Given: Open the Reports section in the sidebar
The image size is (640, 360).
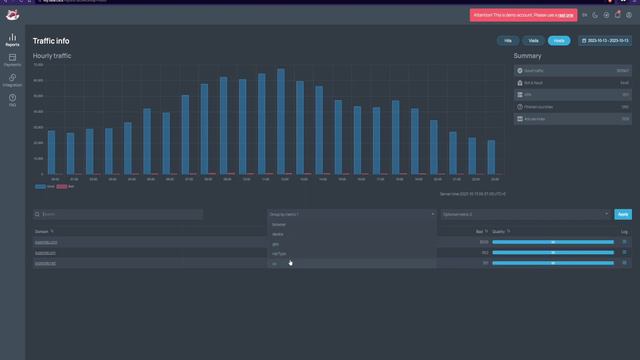Looking at the screenshot, I should pyautogui.click(x=12, y=40).
